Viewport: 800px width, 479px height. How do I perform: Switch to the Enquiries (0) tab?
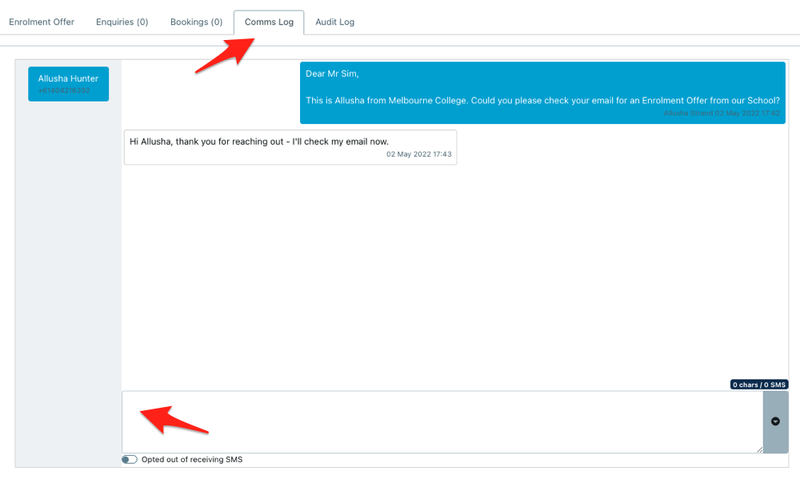coord(121,22)
